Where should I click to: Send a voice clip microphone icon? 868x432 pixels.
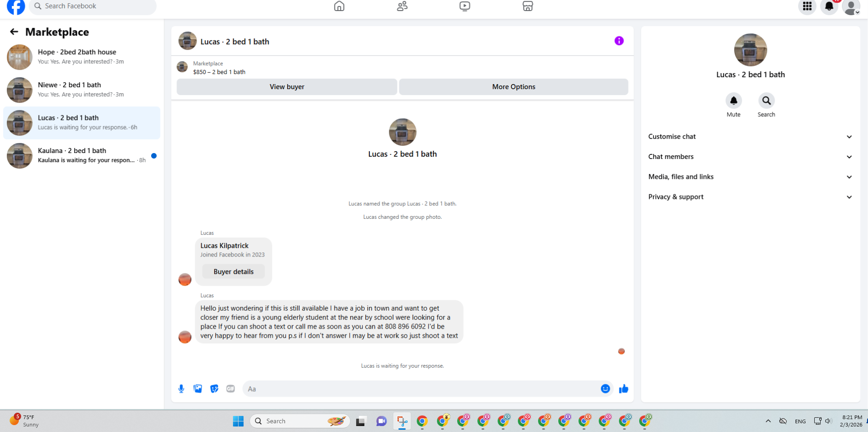[x=181, y=389]
